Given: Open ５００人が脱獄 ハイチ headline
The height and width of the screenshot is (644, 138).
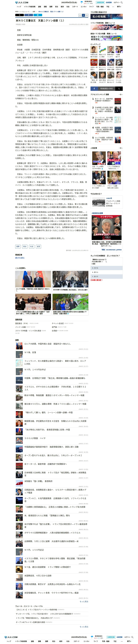Looking at the screenshot, I should click(35, 438).
